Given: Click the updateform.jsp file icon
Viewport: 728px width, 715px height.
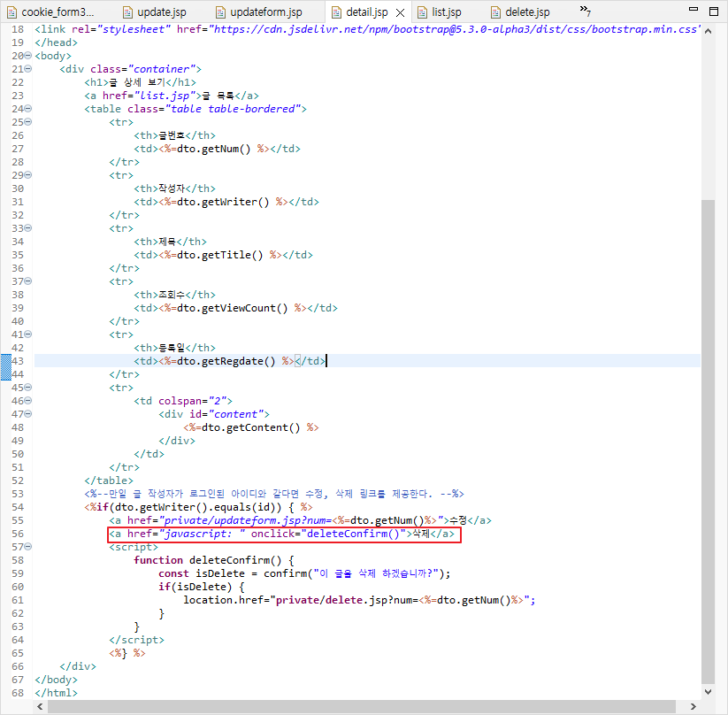Looking at the screenshot, I should tap(221, 12).
